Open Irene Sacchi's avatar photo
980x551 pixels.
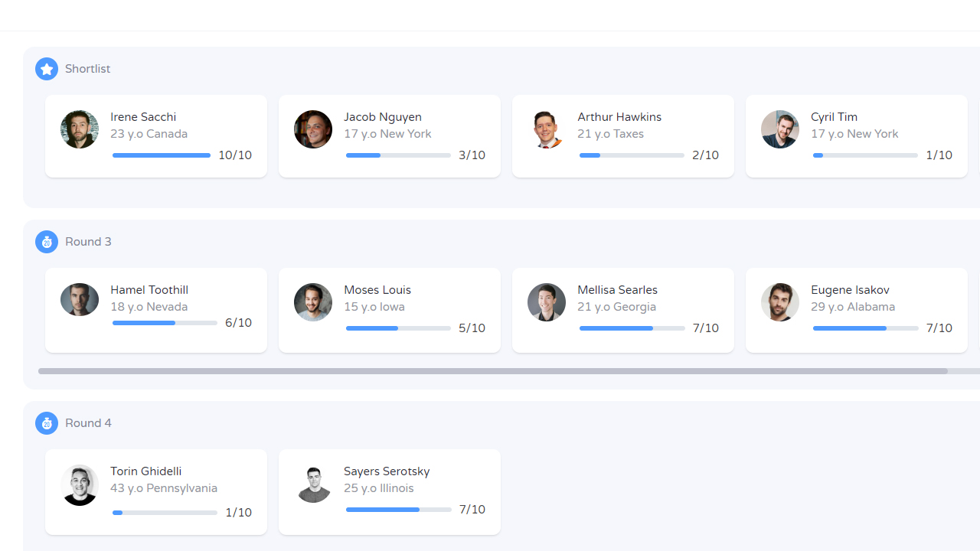click(x=80, y=129)
